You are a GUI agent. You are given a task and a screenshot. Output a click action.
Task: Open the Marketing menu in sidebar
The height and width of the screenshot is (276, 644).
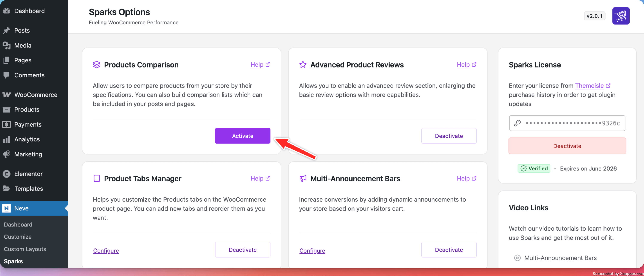click(28, 154)
